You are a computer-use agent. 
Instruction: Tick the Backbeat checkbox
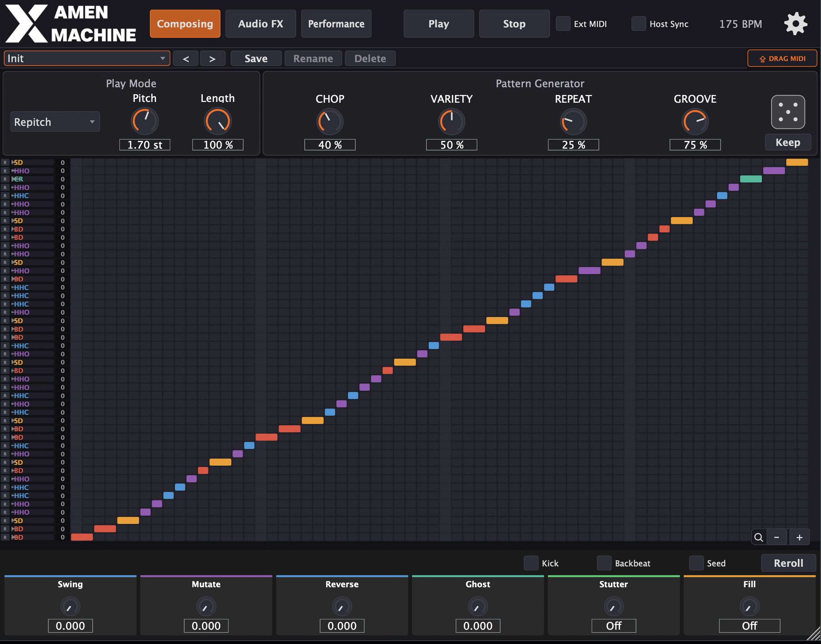[x=604, y=563]
